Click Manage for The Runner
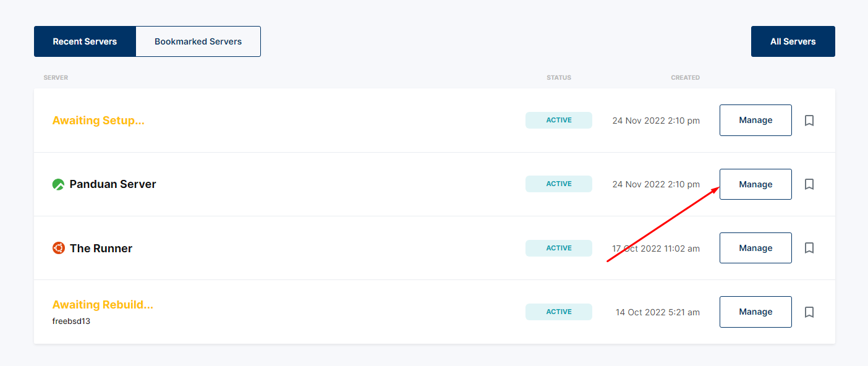868x366 pixels. (755, 248)
